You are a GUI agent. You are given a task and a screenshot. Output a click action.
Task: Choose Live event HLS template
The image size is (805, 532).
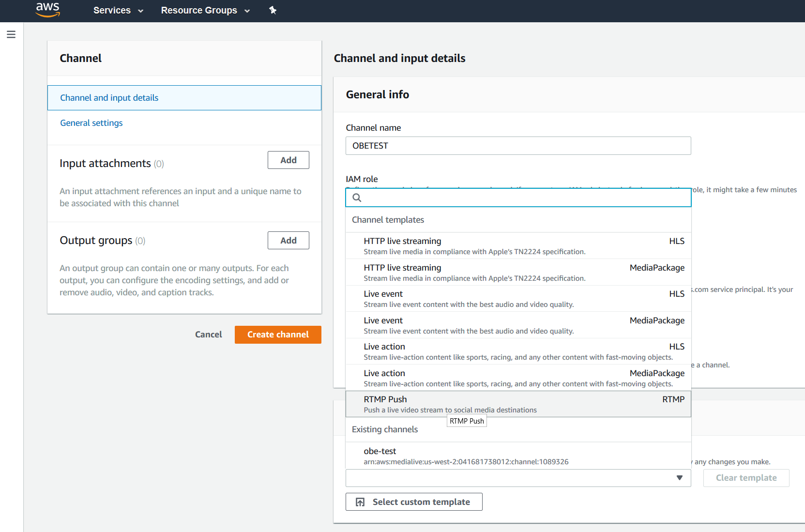click(x=518, y=299)
